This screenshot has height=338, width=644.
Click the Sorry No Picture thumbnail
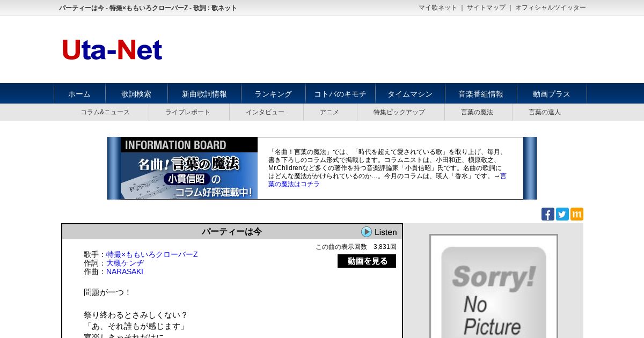coord(493,286)
